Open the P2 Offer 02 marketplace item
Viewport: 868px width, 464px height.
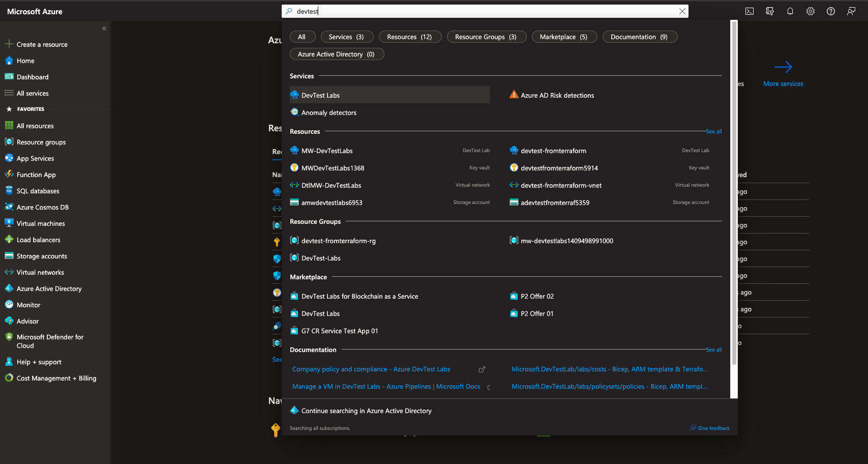point(537,296)
